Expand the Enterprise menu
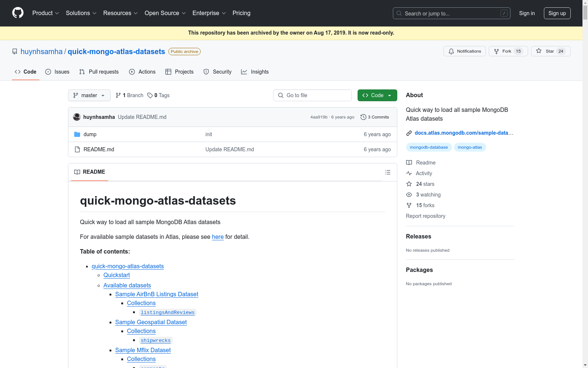Image resolution: width=588 pixels, height=368 pixels. point(209,13)
